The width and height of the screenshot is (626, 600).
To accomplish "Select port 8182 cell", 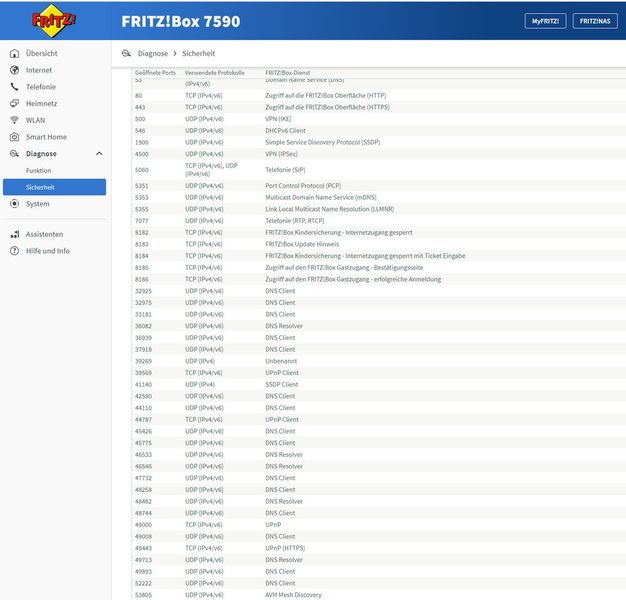I will [x=142, y=232].
